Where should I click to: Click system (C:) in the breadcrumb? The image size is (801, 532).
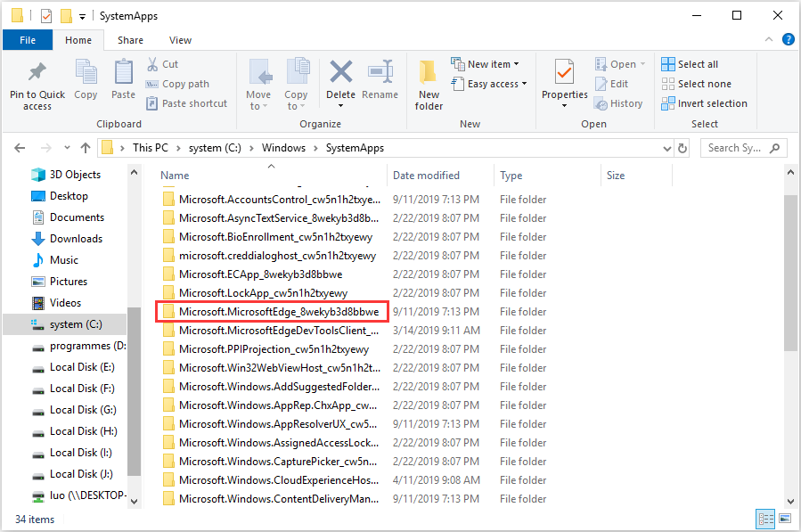(x=215, y=148)
